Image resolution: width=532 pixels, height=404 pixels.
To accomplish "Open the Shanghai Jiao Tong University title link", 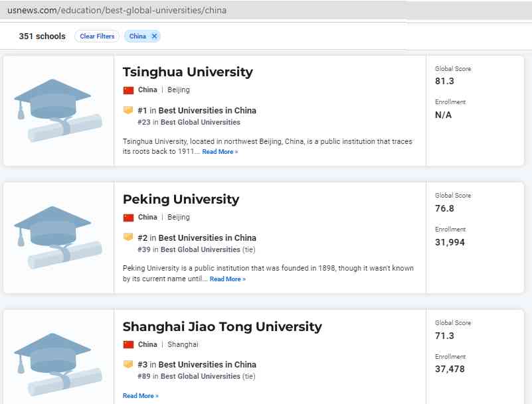I will pos(222,326).
